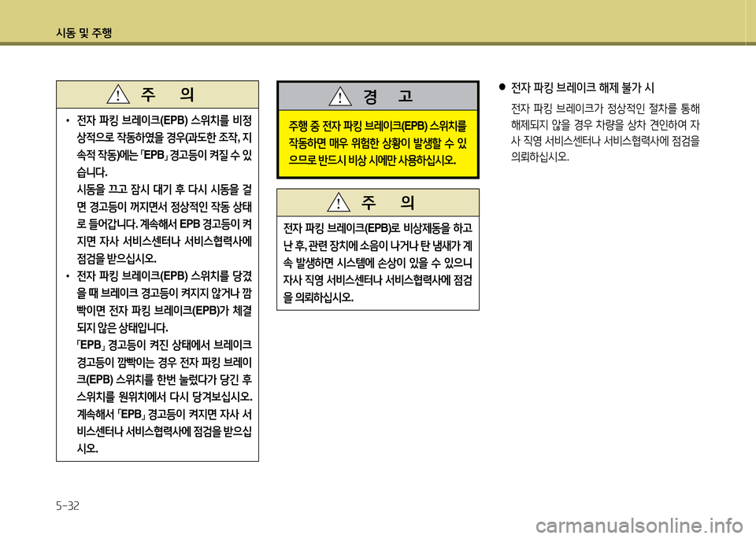Click the '경 고' heading text
756x539 pixels.
[x=388, y=96]
